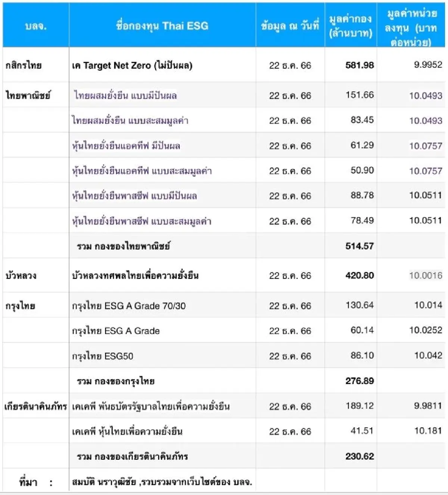Screen dimensions: 448x495
Task: Select the กสิกรไทย company cell
Action: coord(24,65)
